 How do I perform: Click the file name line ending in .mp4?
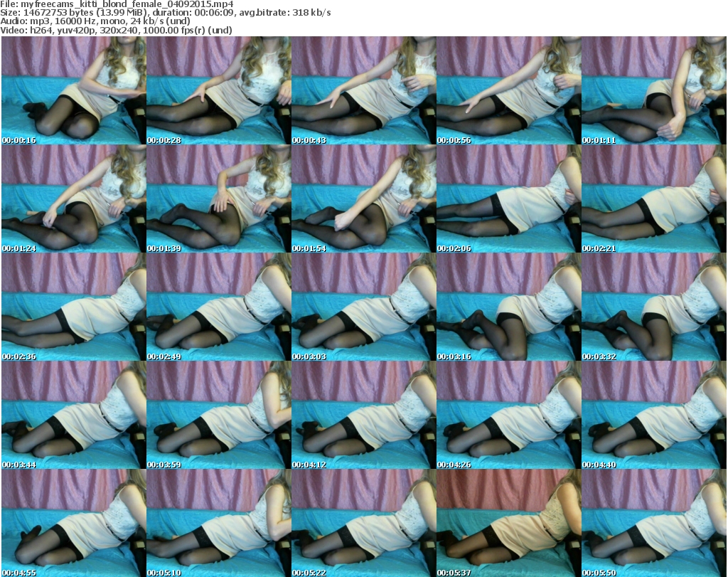coord(117,4)
